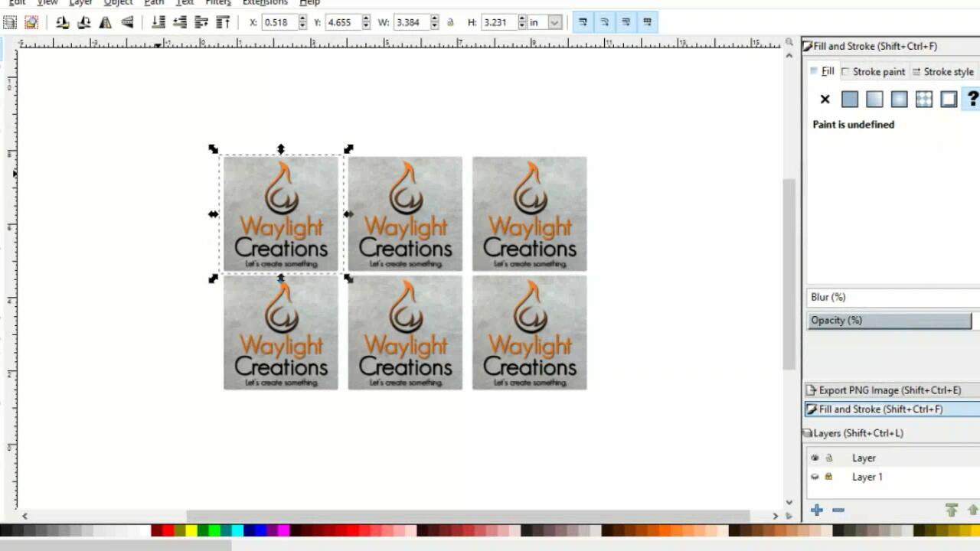Toggle visibility eye of Layer 1
The width and height of the screenshot is (980, 551).
pyautogui.click(x=815, y=477)
